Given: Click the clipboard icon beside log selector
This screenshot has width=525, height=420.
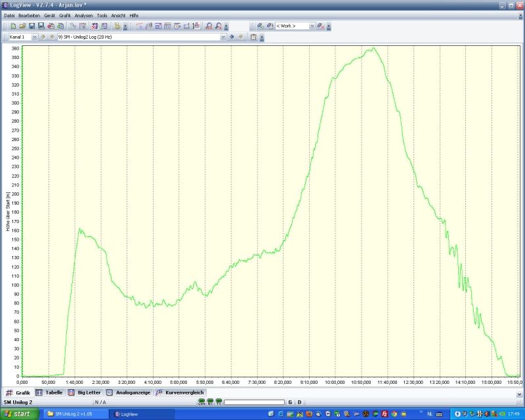Looking at the screenshot, I should [x=253, y=37].
